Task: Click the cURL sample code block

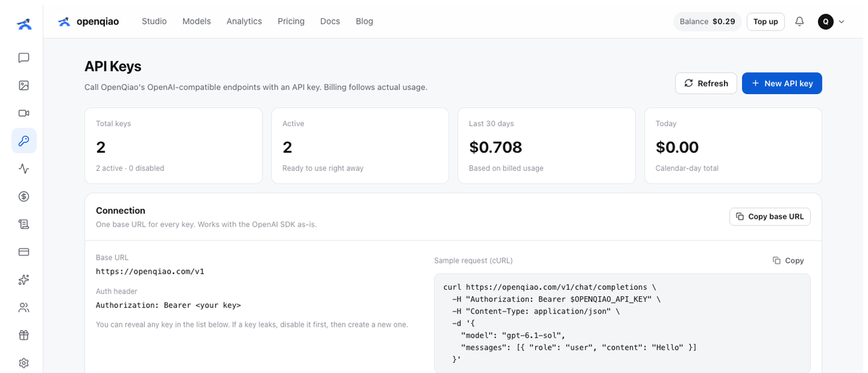Action: pos(622,323)
